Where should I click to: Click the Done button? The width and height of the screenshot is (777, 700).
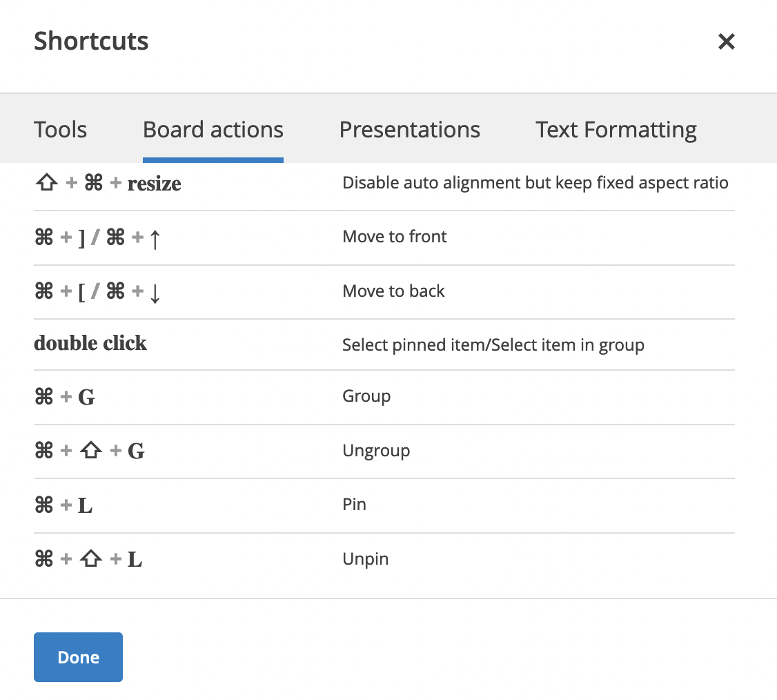[x=78, y=657]
